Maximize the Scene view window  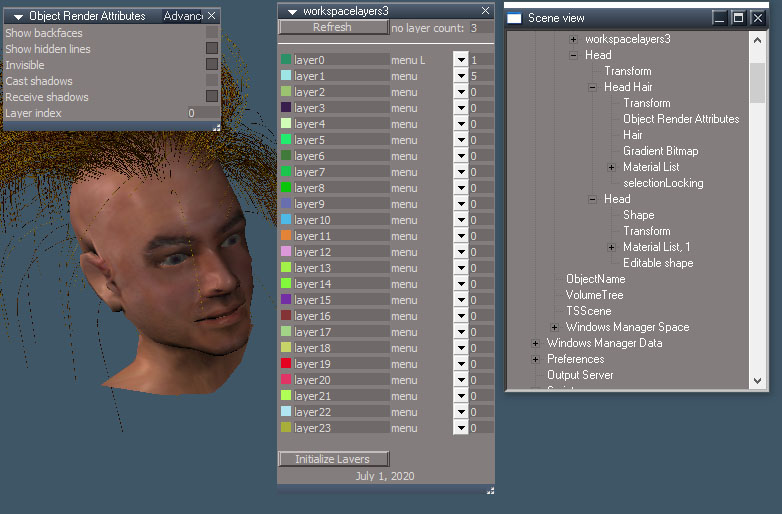click(738, 18)
